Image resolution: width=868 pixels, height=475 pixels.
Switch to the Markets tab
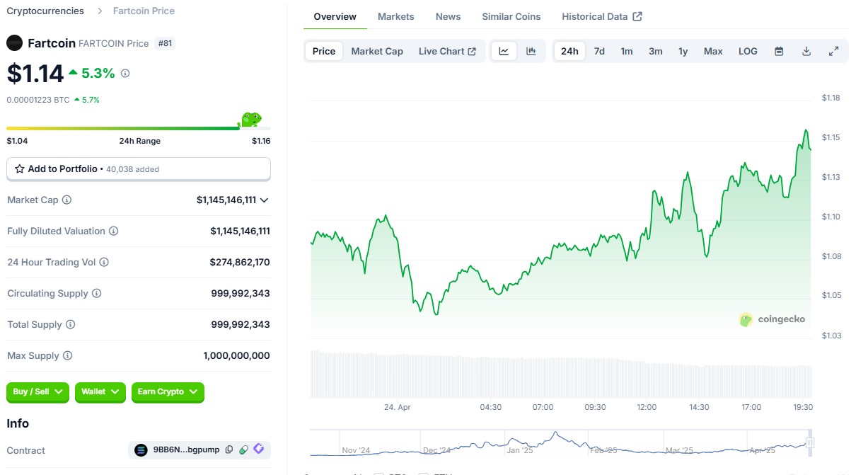(x=396, y=16)
